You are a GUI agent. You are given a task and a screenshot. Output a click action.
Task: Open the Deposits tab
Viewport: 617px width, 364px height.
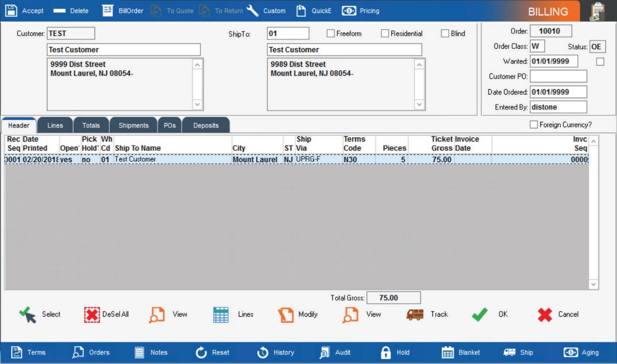point(206,125)
